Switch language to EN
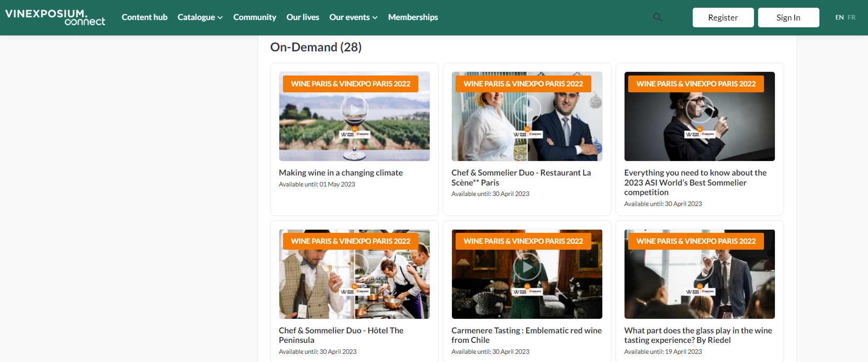Viewport: 868px width, 362px height. (x=839, y=17)
